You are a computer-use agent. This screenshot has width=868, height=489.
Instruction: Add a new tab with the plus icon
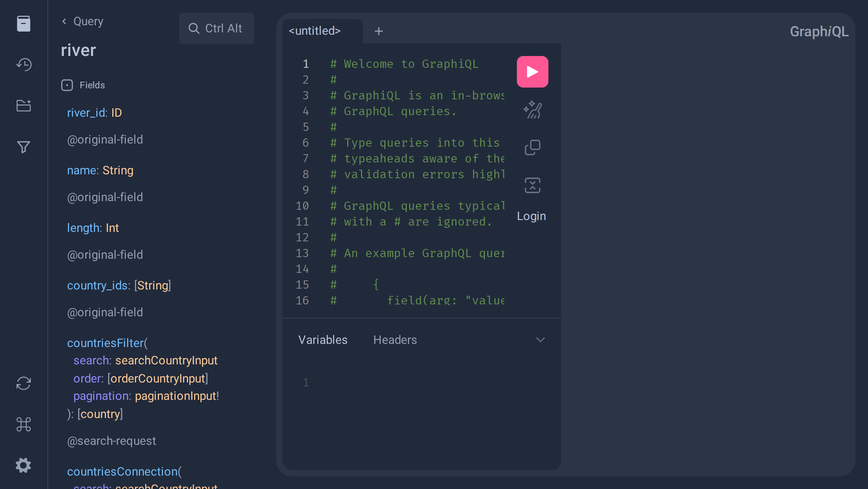pos(379,31)
